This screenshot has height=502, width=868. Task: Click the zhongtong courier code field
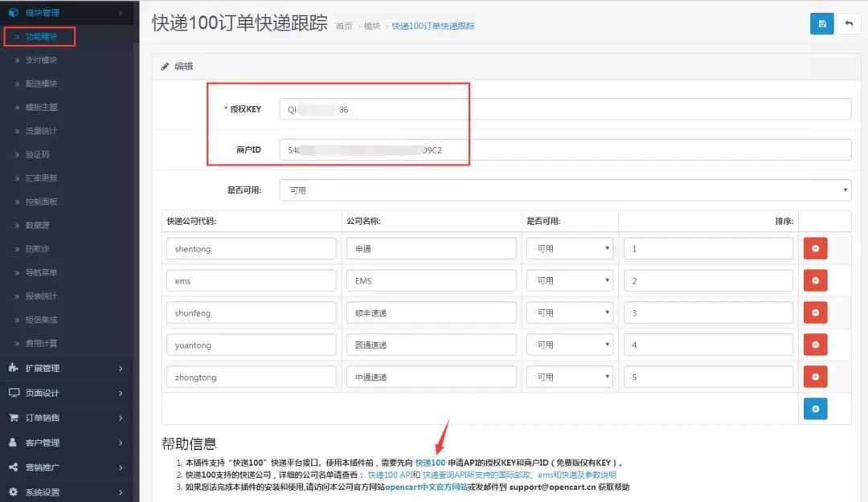[x=252, y=377]
